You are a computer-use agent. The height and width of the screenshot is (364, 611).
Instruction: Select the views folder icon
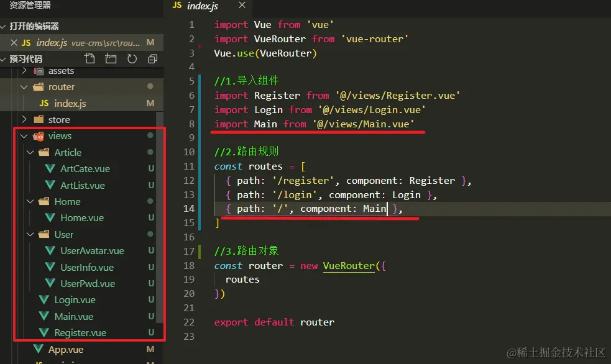[38, 136]
